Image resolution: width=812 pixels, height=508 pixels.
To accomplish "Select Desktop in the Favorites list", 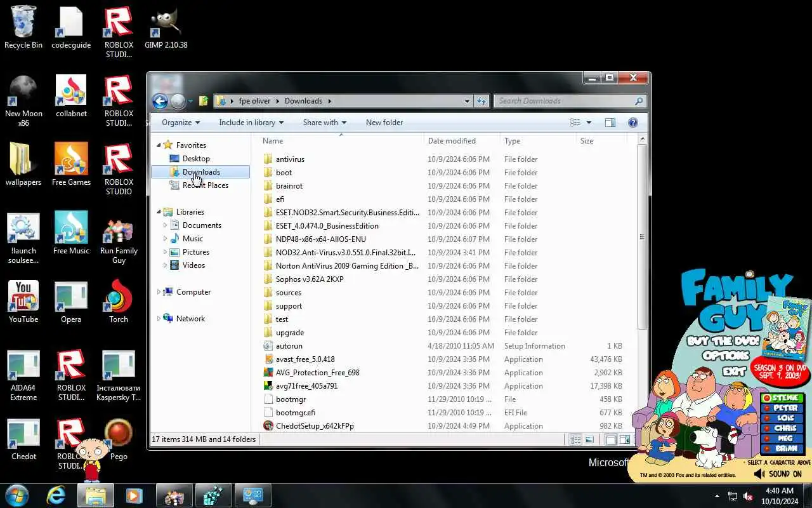I will click(x=196, y=159).
